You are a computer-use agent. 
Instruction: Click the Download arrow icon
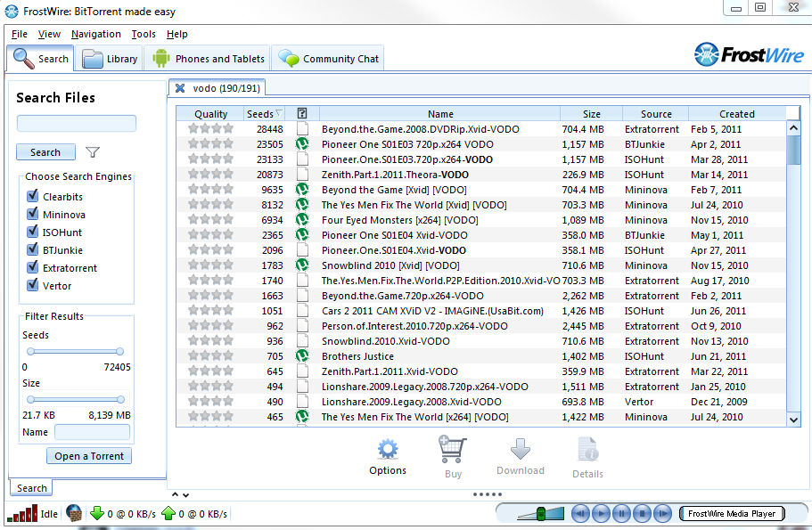pyautogui.click(x=520, y=449)
